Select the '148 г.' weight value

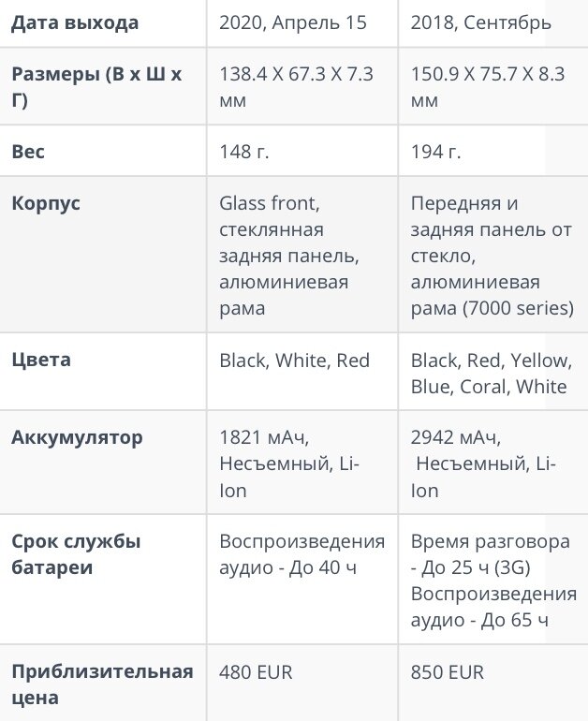click(244, 152)
